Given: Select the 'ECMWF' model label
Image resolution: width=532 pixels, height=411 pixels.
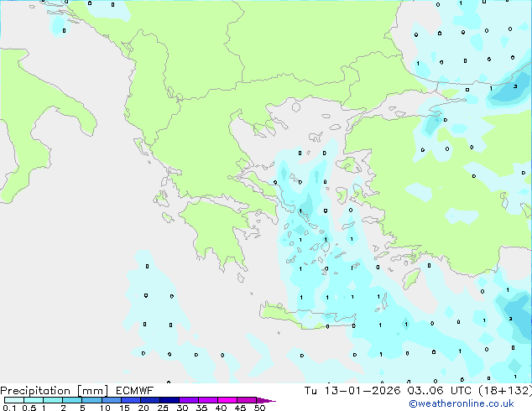Looking at the screenshot, I should (135, 391).
